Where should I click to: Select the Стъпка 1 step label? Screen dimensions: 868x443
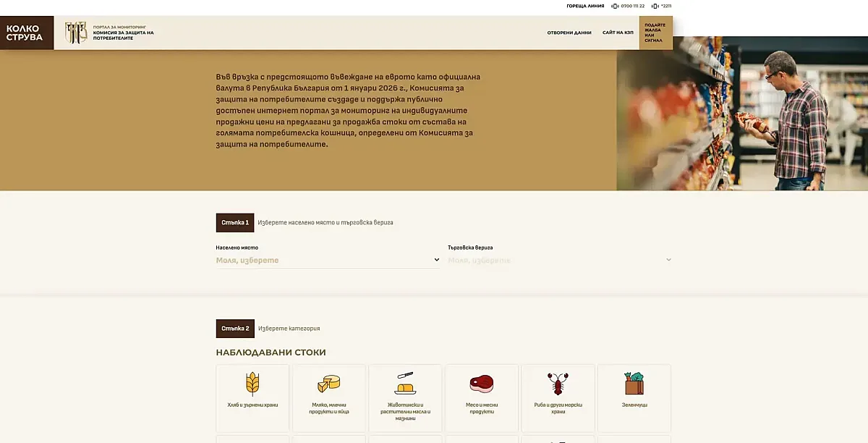(x=235, y=223)
